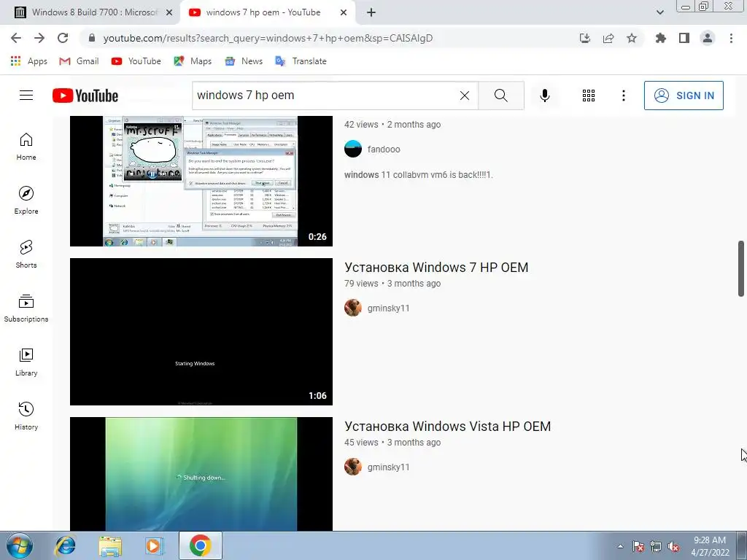The width and height of the screenshot is (747, 560).
Task: Open Windows Explorer folder on taskbar
Action: tap(110, 545)
